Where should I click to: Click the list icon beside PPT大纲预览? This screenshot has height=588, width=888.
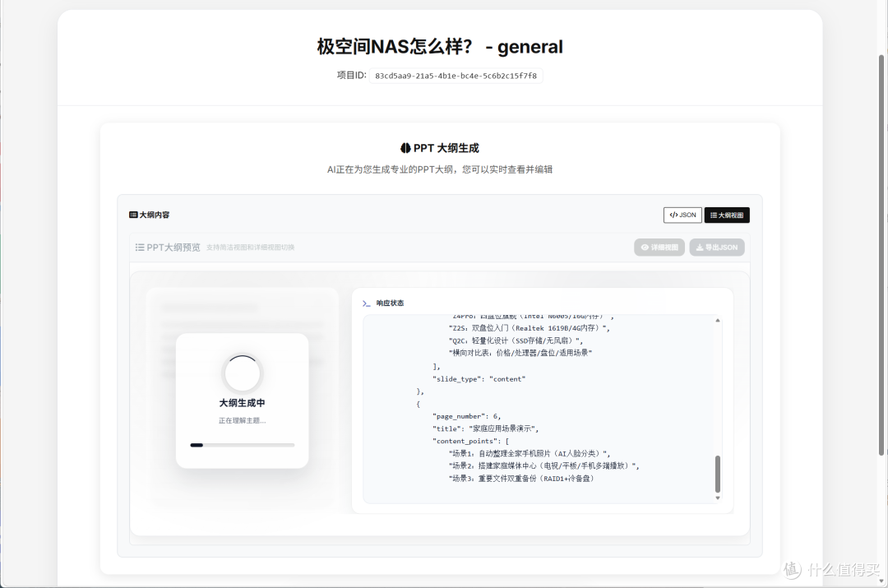140,248
